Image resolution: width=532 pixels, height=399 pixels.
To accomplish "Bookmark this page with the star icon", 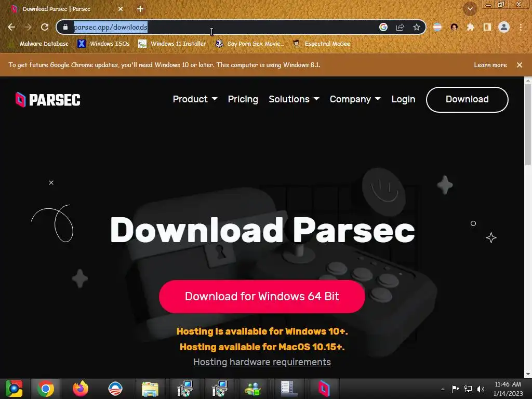I will pos(417,27).
